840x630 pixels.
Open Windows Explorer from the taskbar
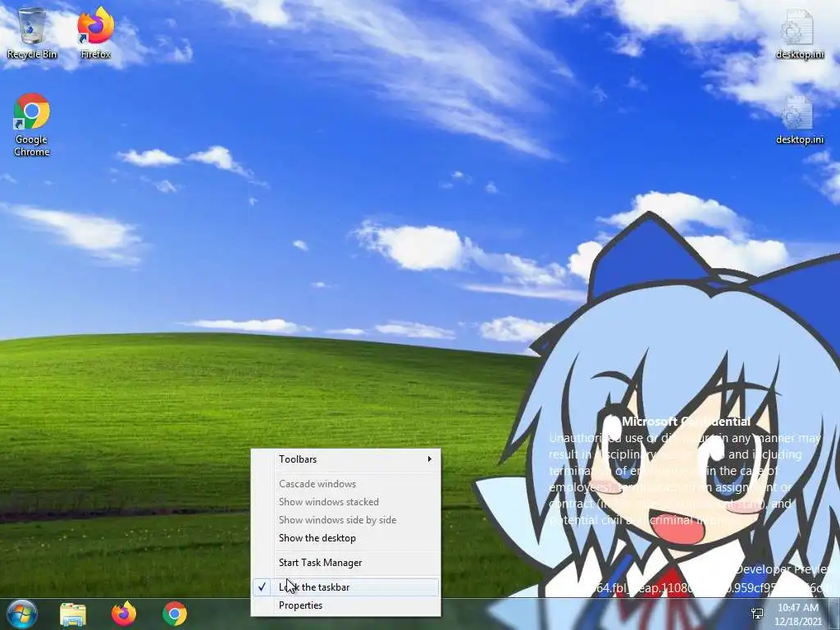(x=73, y=614)
